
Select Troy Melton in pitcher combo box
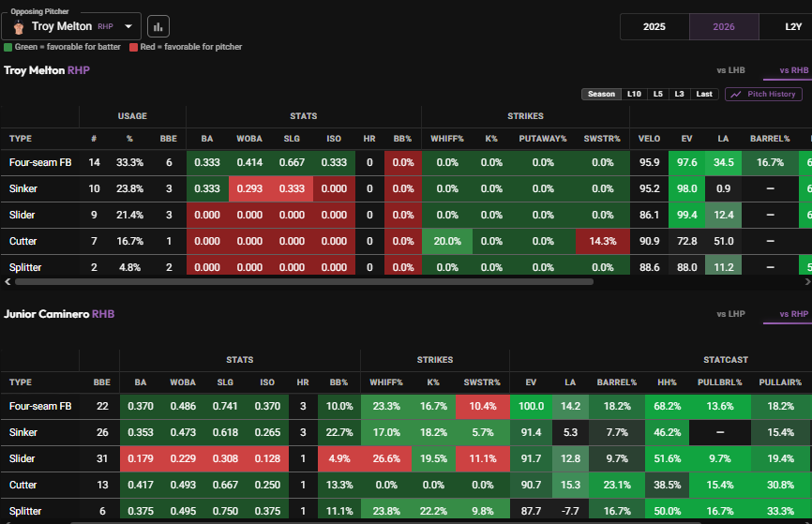[71, 26]
